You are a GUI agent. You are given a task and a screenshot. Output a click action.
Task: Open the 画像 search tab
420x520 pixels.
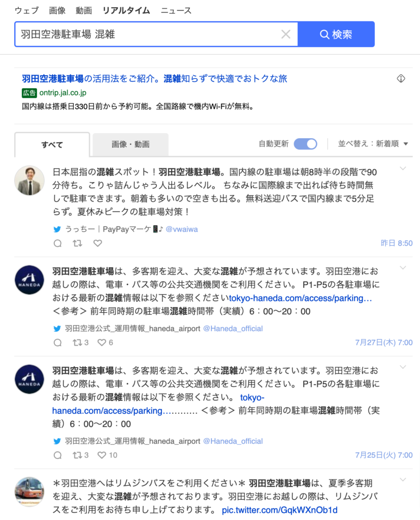(x=57, y=11)
